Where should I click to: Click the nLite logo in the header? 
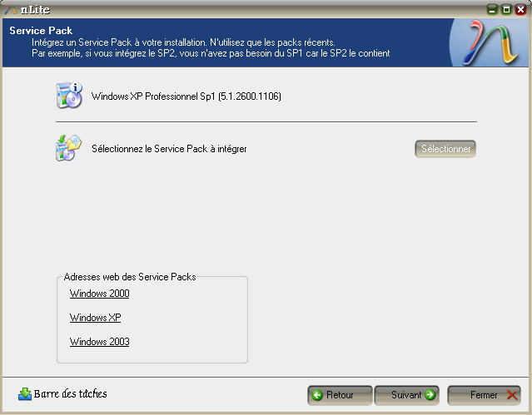[x=490, y=42]
